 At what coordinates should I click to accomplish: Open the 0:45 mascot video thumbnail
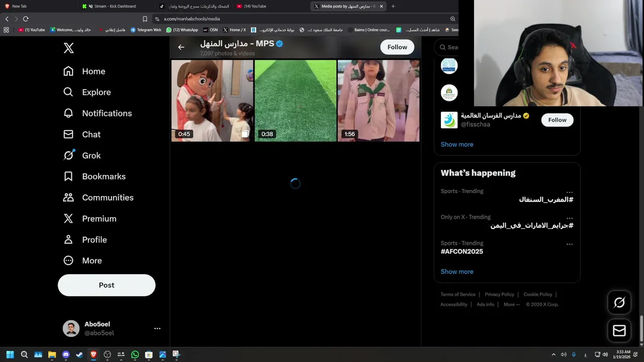tap(212, 101)
